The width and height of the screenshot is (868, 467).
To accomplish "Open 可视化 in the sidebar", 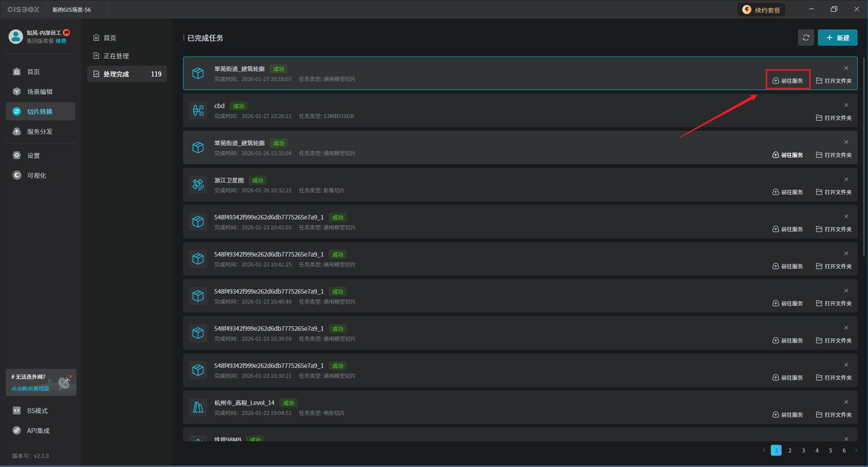I will point(37,176).
